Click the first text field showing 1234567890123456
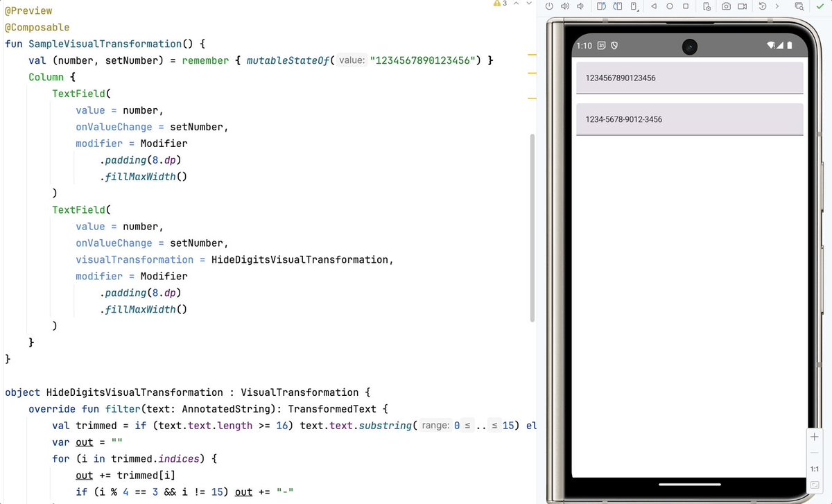The height and width of the screenshot is (504, 832). (689, 78)
